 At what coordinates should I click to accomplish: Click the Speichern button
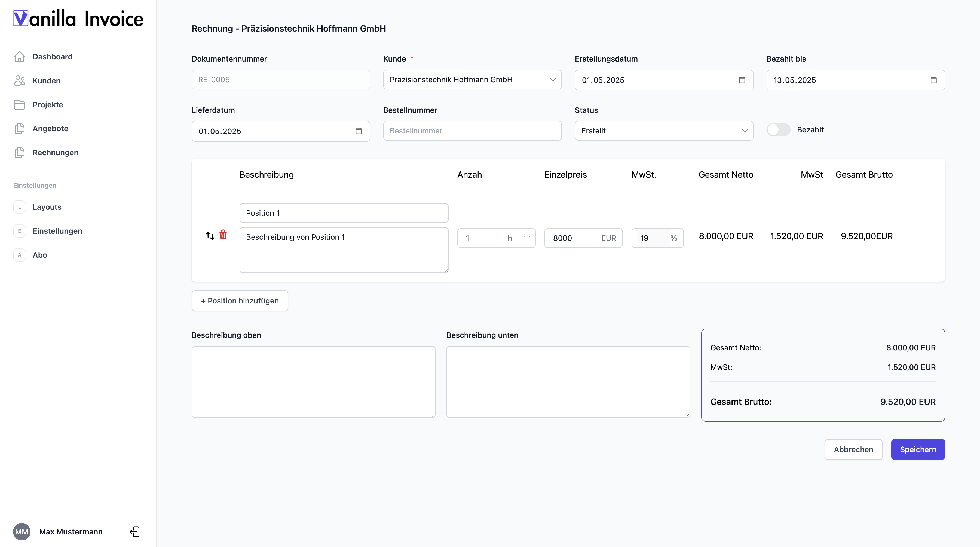pos(918,449)
